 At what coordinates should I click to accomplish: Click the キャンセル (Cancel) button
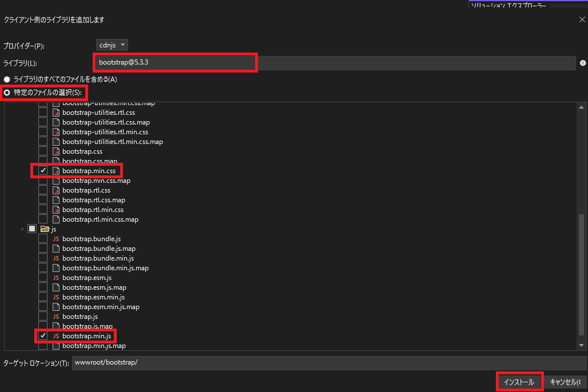[x=565, y=382]
